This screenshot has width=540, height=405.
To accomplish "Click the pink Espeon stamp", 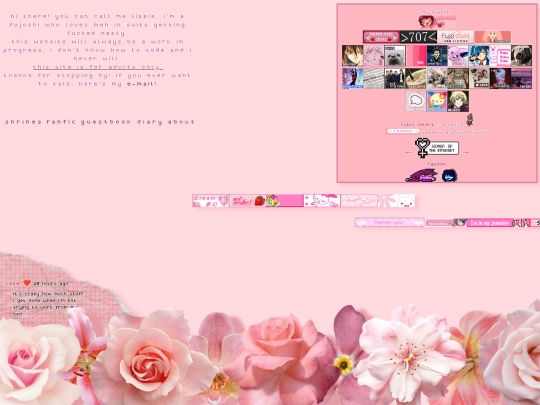I will (458, 55).
